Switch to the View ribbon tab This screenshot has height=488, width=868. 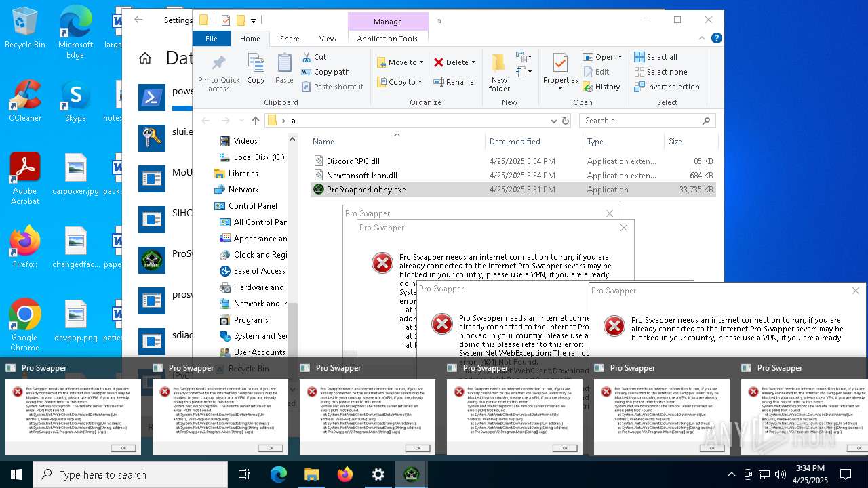tap(328, 39)
